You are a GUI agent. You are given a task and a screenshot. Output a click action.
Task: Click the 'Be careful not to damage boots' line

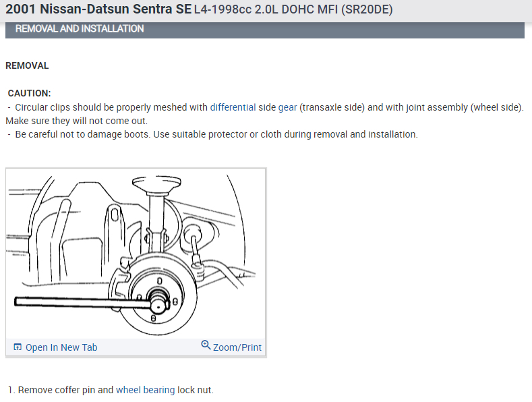click(x=212, y=134)
